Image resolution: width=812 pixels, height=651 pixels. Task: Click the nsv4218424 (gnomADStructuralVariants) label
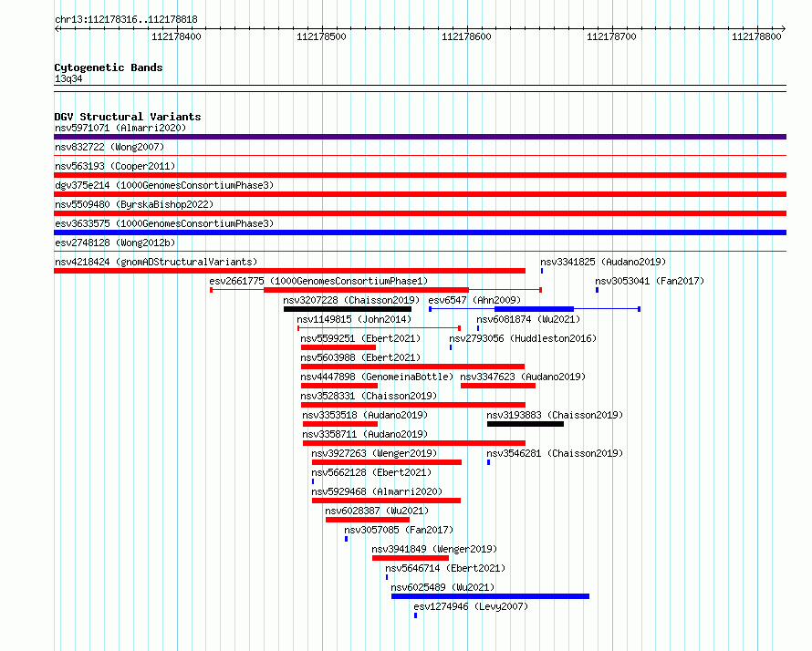[156, 262]
